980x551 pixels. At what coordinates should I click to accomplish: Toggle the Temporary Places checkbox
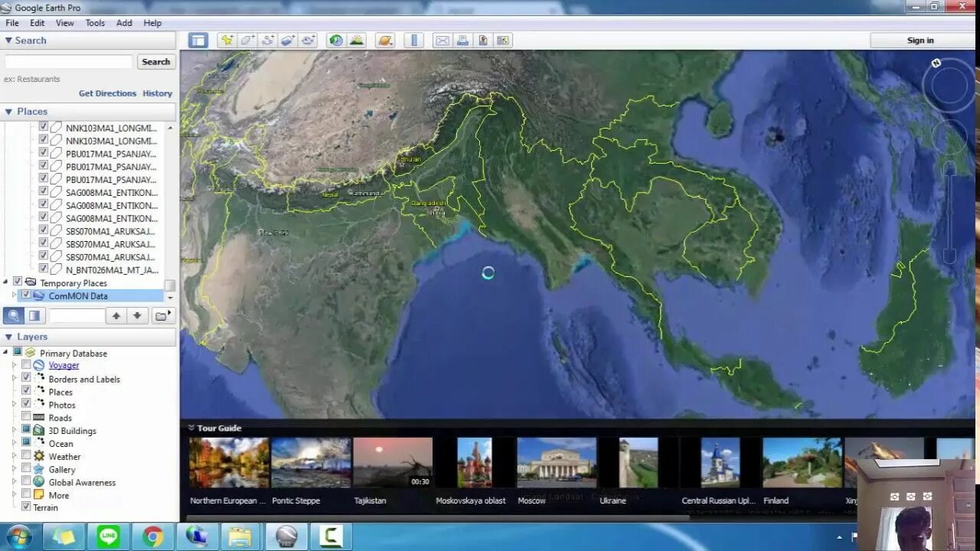point(18,282)
